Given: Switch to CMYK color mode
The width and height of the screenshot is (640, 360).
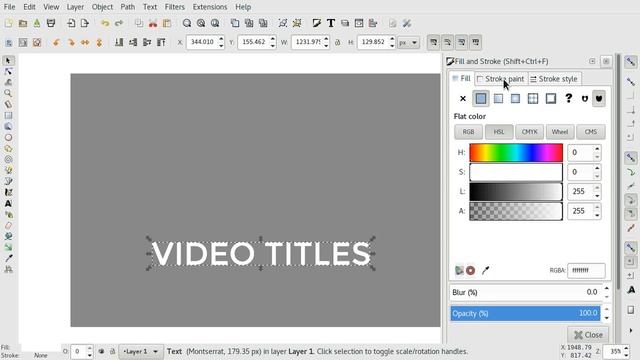Looking at the screenshot, I should pyautogui.click(x=529, y=132).
